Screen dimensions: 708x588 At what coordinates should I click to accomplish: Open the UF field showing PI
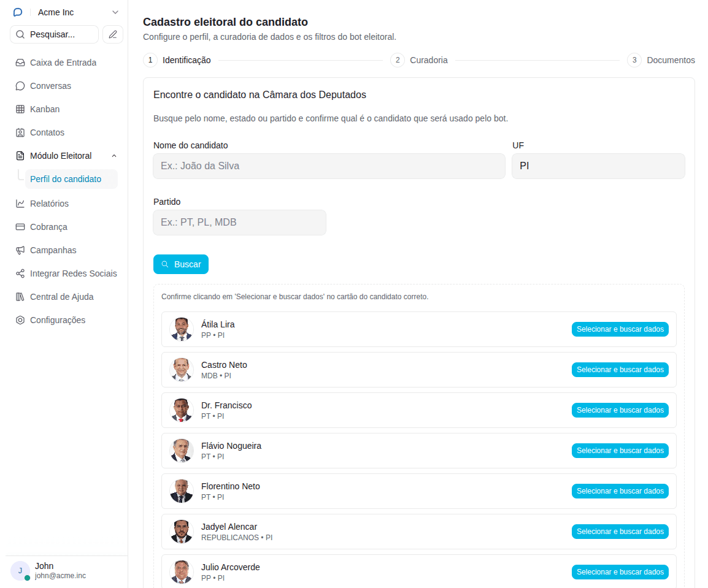tap(598, 166)
